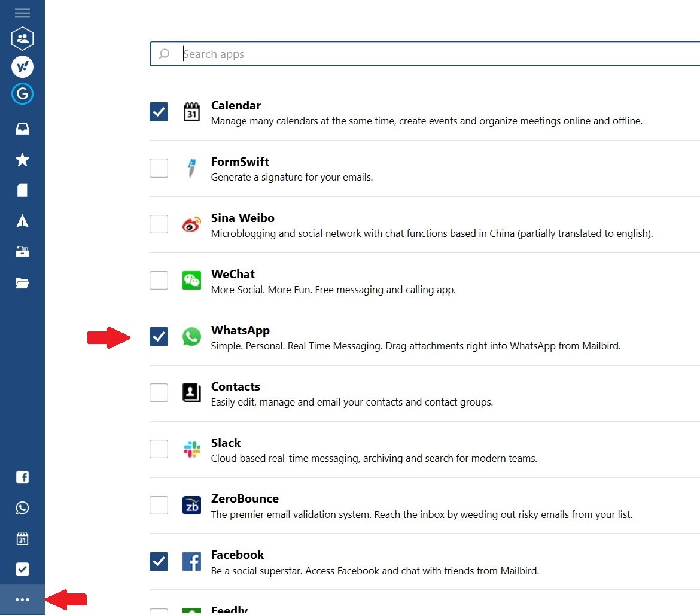
Task: Click the ZeroBounce zb icon
Action: [x=191, y=505]
